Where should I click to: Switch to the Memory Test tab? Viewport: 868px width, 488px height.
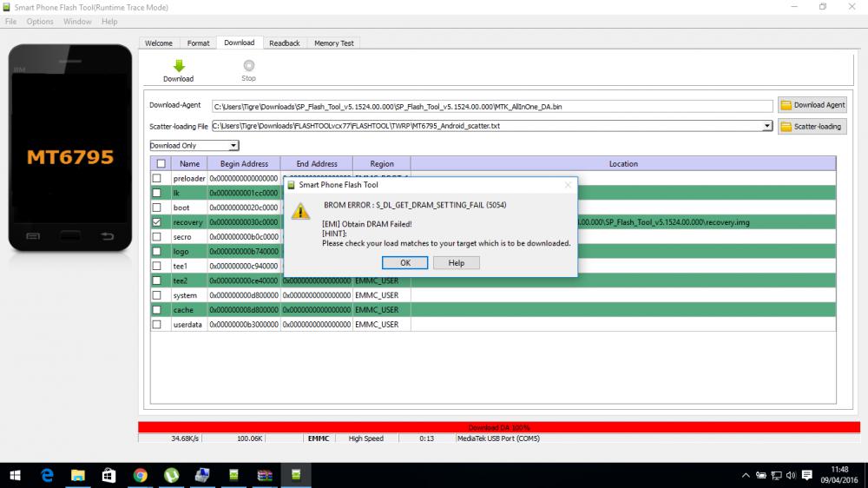[x=333, y=43]
